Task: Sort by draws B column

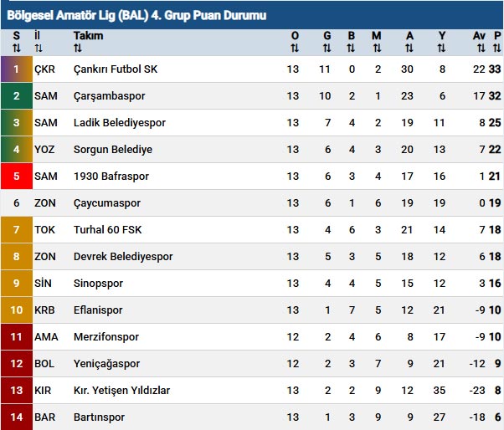Action: [352, 43]
